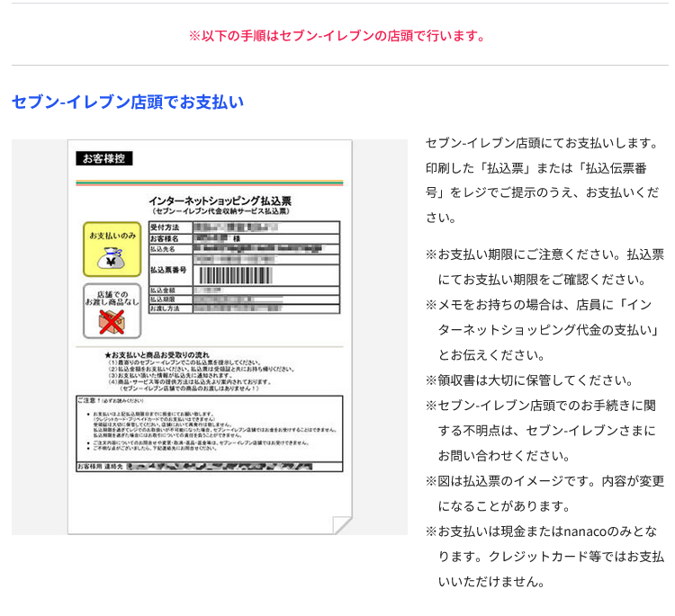The height and width of the screenshot is (616, 675).
Task: Click ★お支払いと商品お受取りの流れ heading on slip
Action: 157,354
